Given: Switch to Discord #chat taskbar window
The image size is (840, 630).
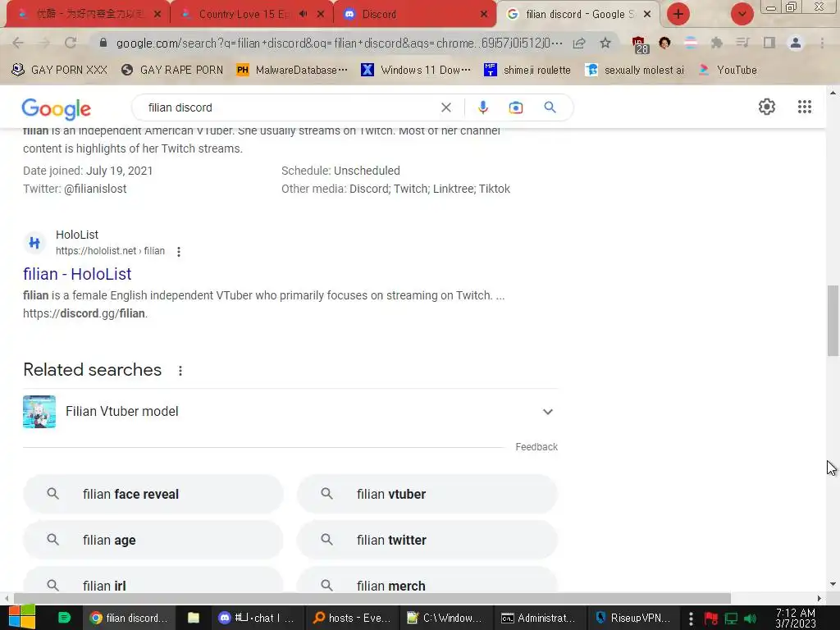Looking at the screenshot, I should pos(257,618).
